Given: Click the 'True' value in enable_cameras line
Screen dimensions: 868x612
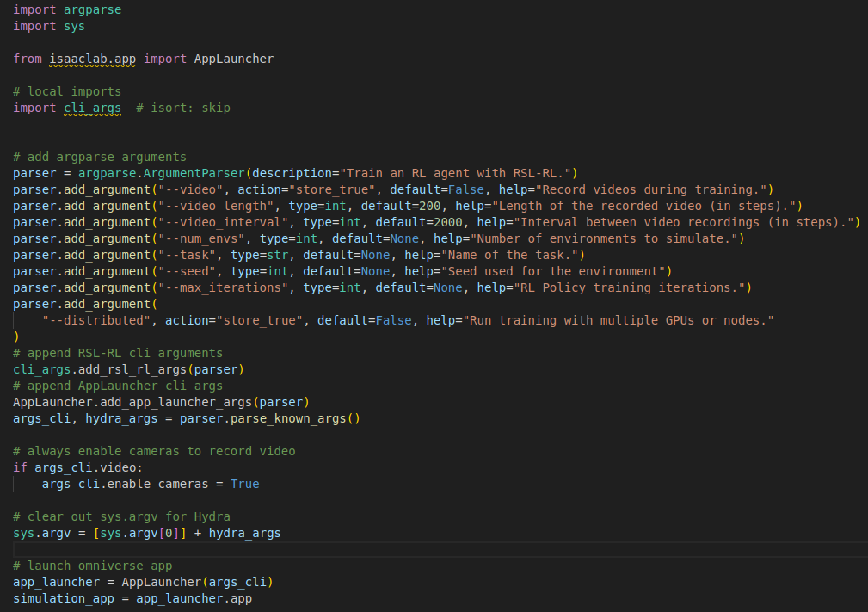Looking at the screenshot, I should [244, 484].
